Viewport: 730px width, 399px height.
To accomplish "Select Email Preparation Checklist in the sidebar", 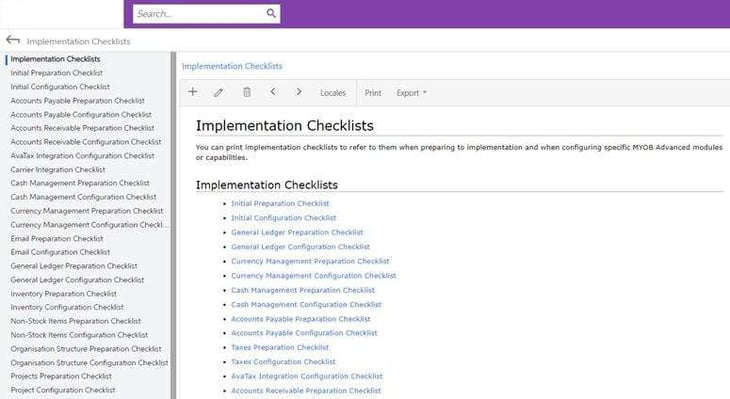I will pyautogui.click(x=57, y=238).
